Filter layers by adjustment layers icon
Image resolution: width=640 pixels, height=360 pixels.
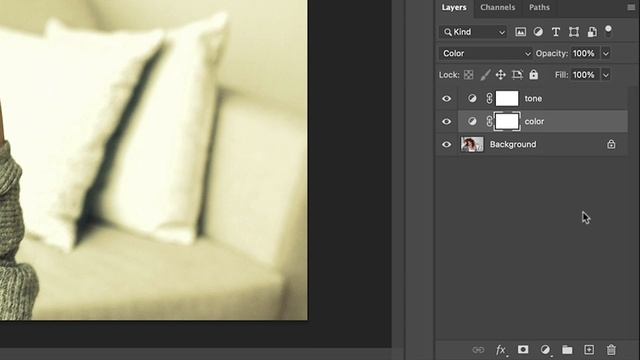click(x=538, y=32)
